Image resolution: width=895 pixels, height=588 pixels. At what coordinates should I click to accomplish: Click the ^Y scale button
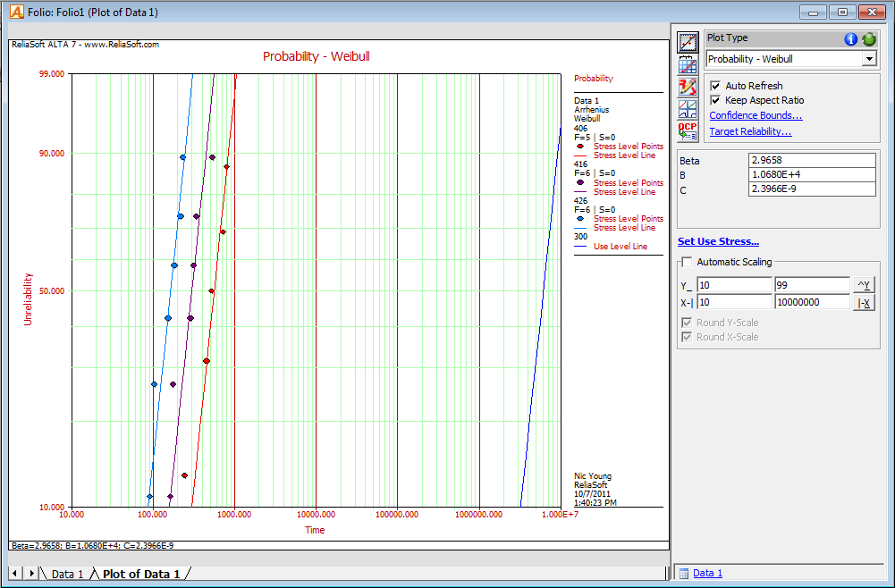coord(864,285)
